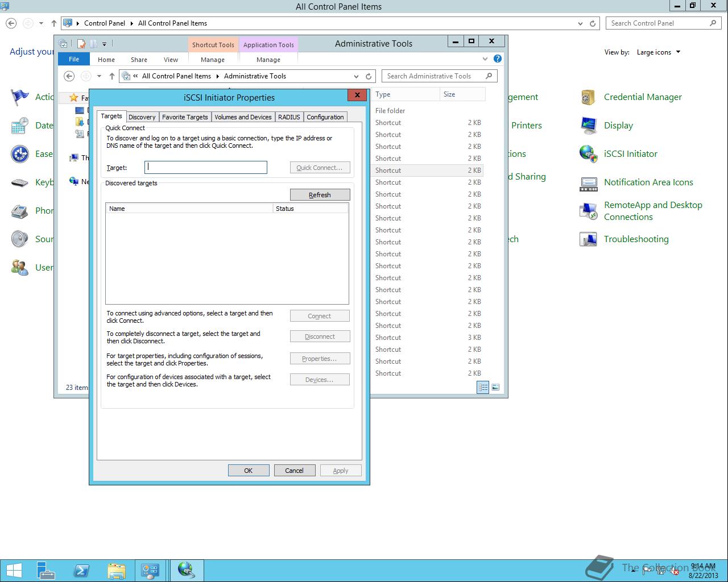
Task: Sort by the Type column header
Action: tap(406, 94)
